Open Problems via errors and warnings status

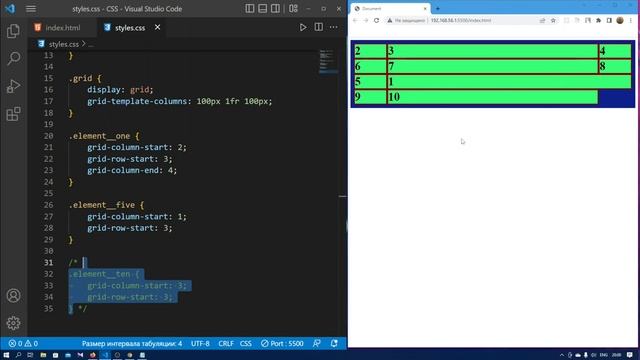pyautogui.click(x=23, y=344)
